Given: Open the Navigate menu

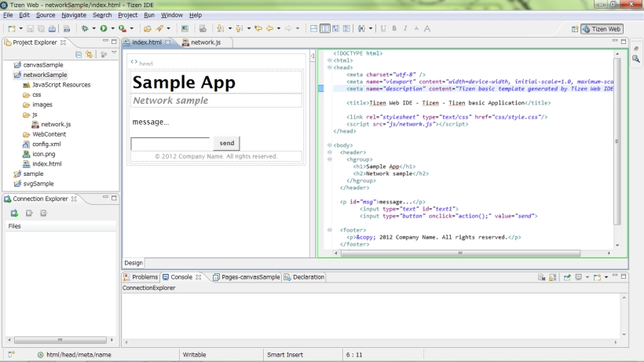Looking at the screenshot, I should [74, 15].
